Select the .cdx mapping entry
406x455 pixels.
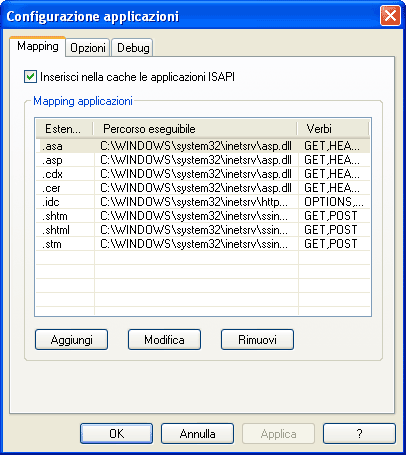click(203, 174)
